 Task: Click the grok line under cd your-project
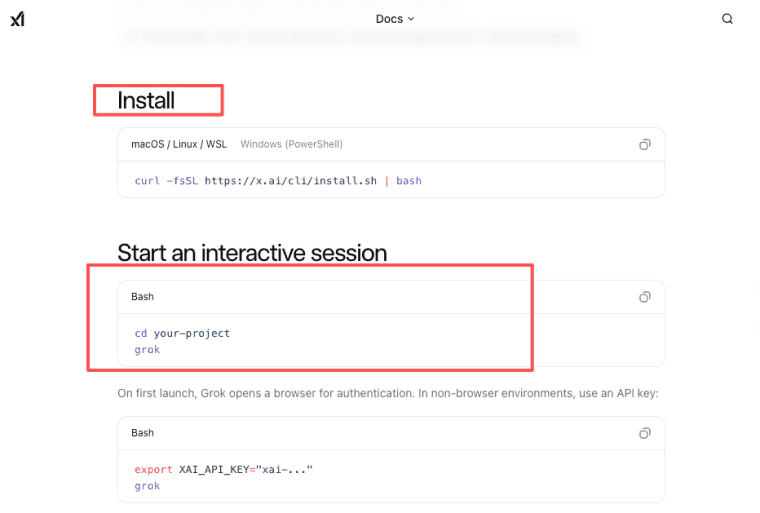(147, 350)
